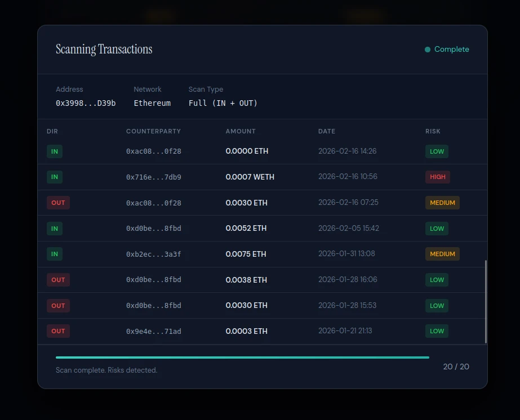Click the LOW risk badge on the top row

coord(437,151)
